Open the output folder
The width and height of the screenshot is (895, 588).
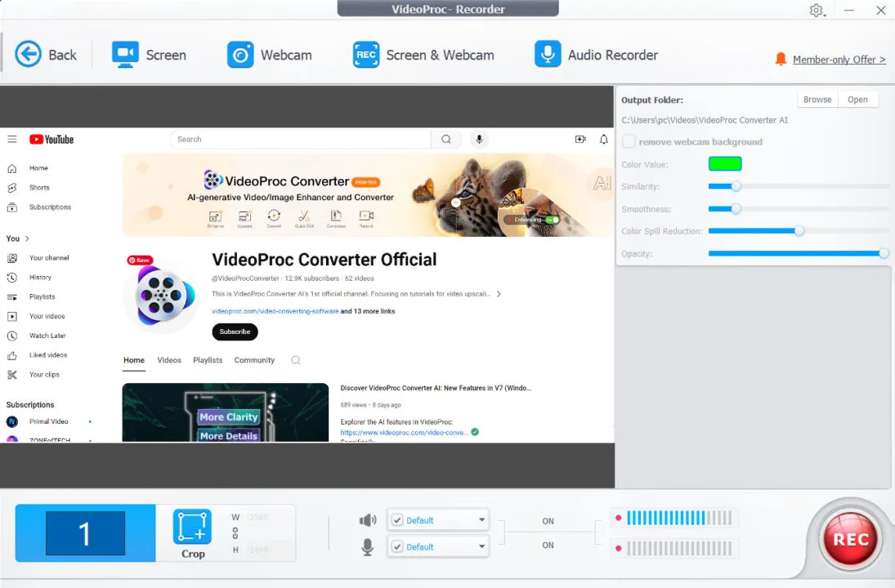[x=857, y=100]
